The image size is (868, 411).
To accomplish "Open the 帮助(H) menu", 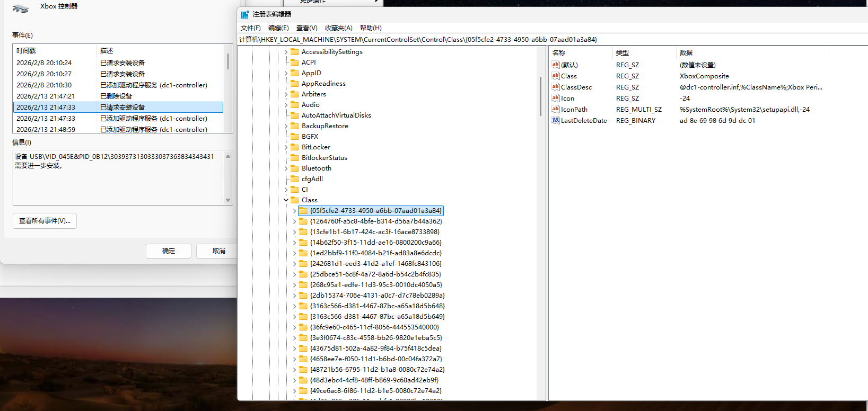I will tap(371, 28).
